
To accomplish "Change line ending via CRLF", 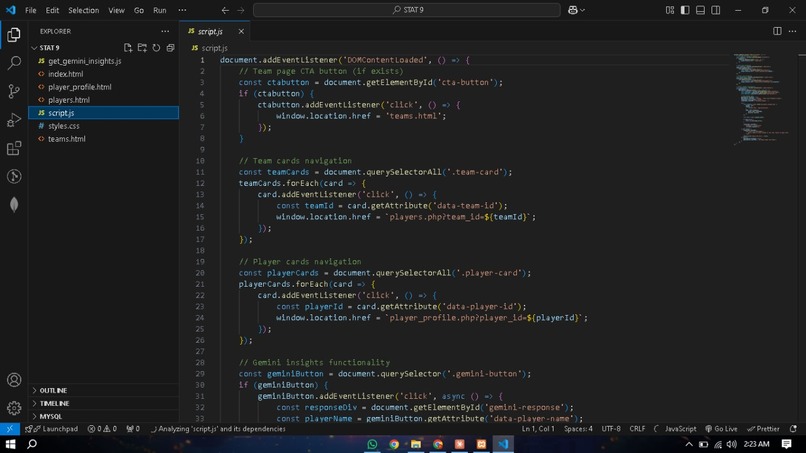I will click(637, 429).
